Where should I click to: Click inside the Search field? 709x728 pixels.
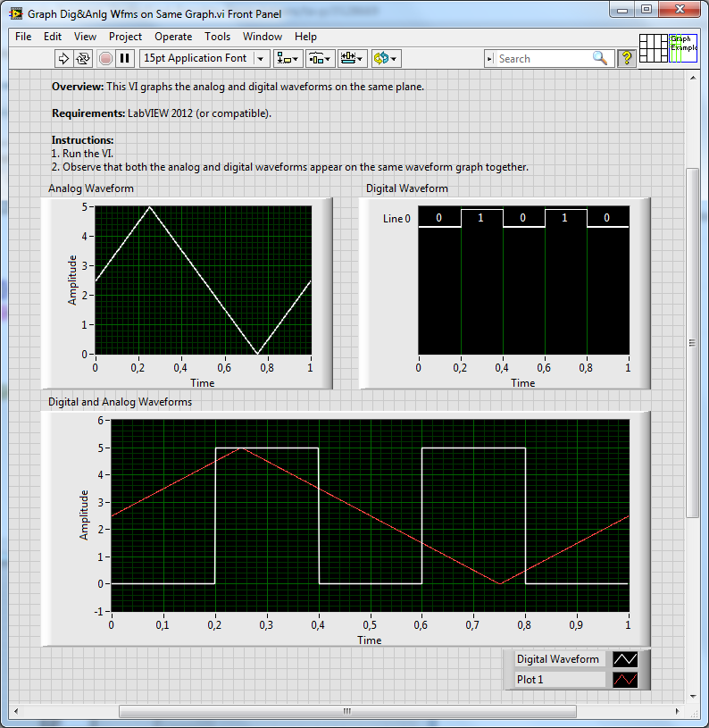point(543,59)
